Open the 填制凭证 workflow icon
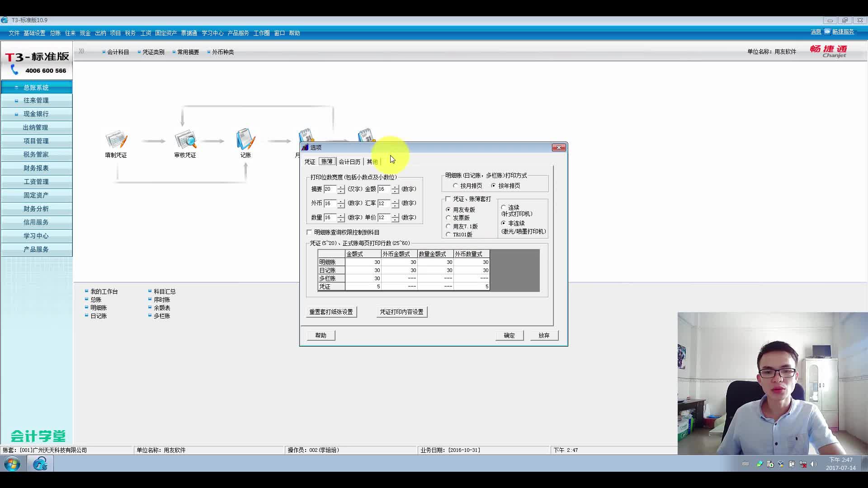The height and width of the screenshot is (488, 868). 116,140
